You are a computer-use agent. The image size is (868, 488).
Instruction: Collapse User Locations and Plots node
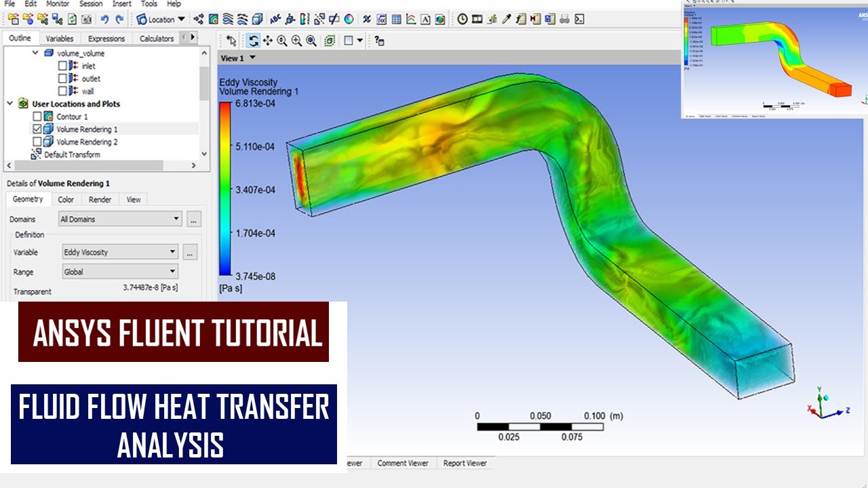click(10, 104)
